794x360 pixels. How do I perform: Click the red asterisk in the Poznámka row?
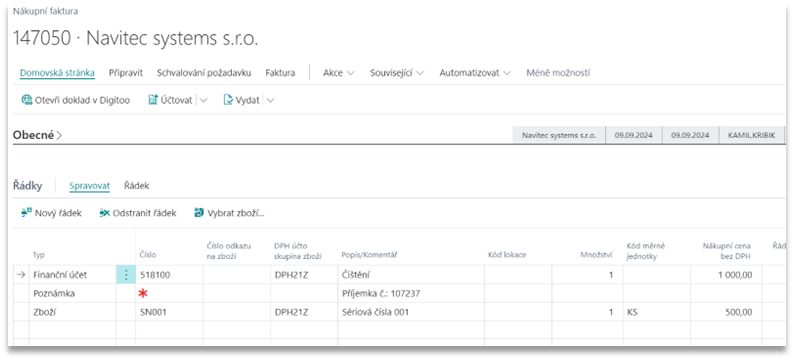pyautogui.click(x=144, y=294)
